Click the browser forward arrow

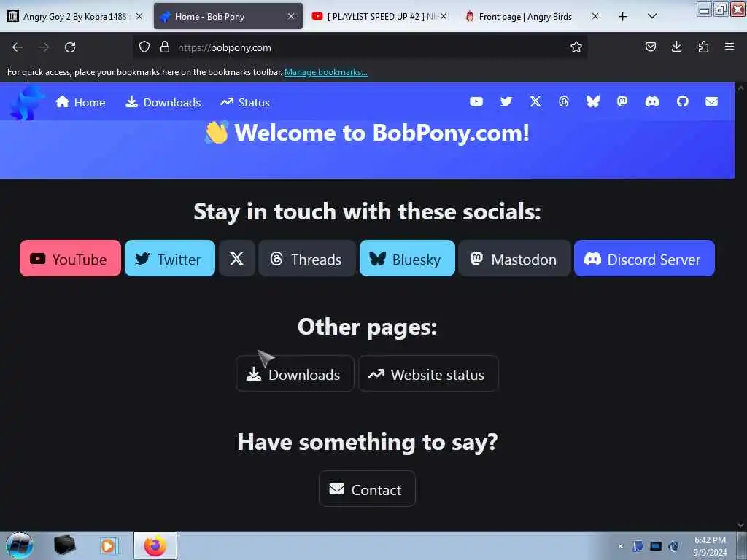(44, 47)
